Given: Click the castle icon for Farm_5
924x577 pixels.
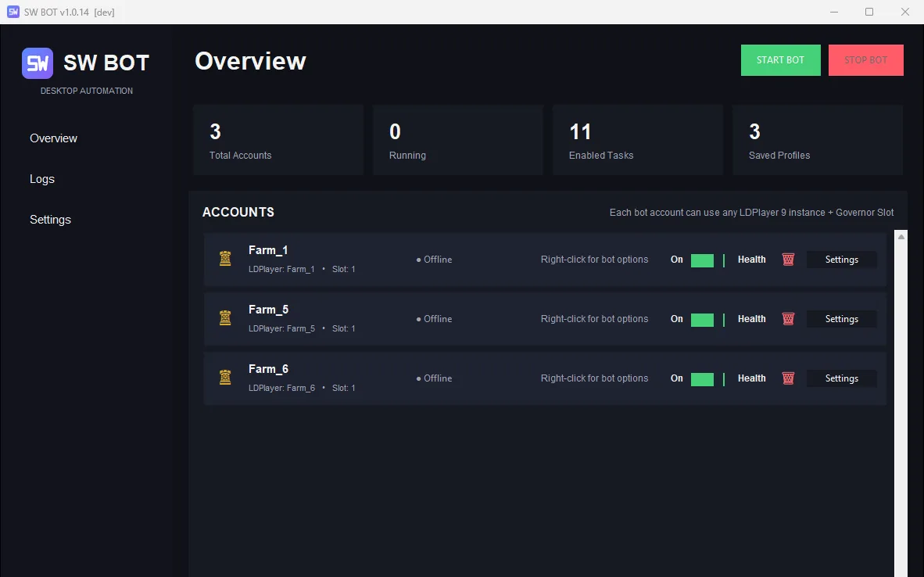Looking at the screenshot, I should click(225, 318).
